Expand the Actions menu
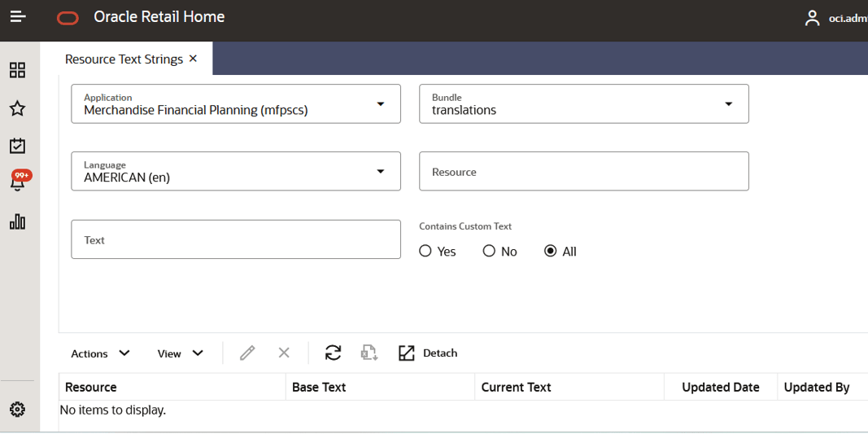Viewport: 868px width, 434px height. [100, 353]
